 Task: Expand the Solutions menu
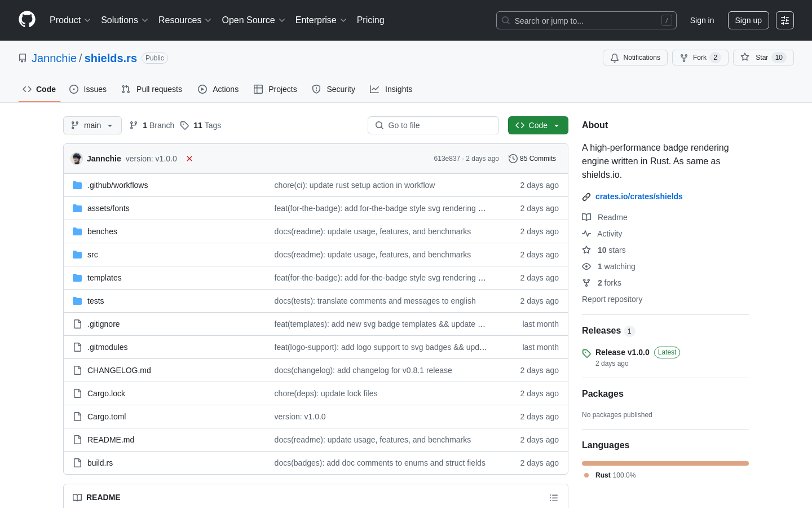tap(125, 20)
